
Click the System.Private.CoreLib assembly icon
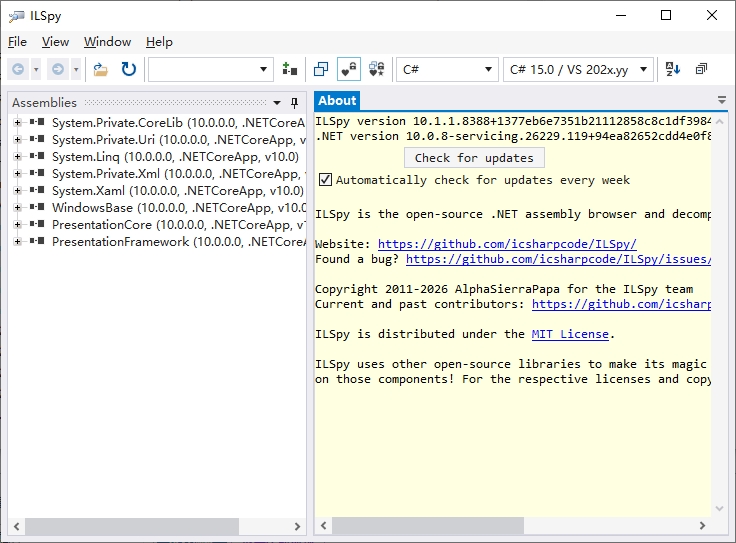coord(37,122)
